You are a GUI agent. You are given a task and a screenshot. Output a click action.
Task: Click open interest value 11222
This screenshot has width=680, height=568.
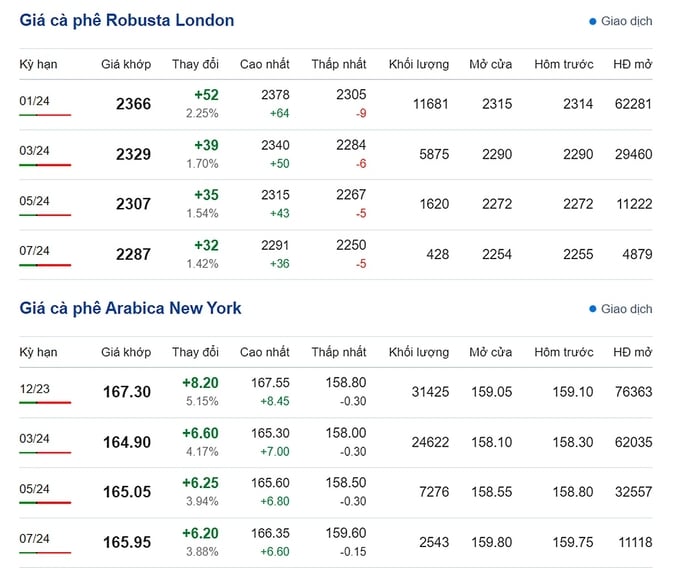[x=634, y=204]
